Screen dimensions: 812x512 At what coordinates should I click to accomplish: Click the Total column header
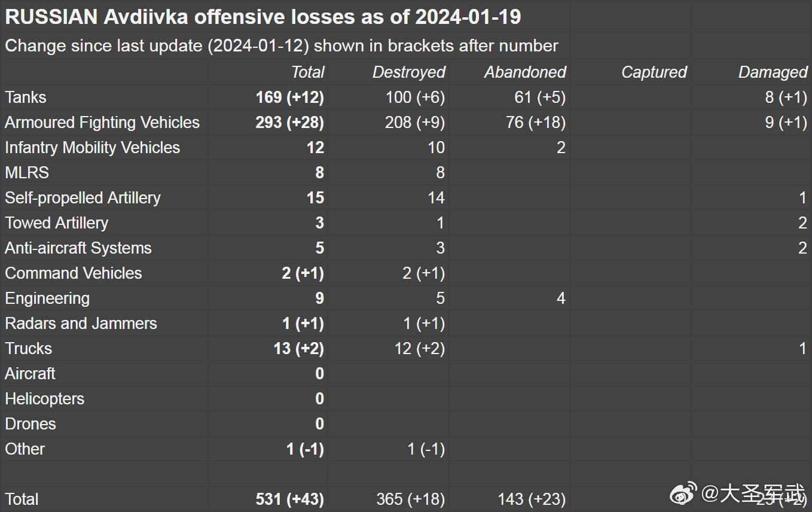click(307, 72)
